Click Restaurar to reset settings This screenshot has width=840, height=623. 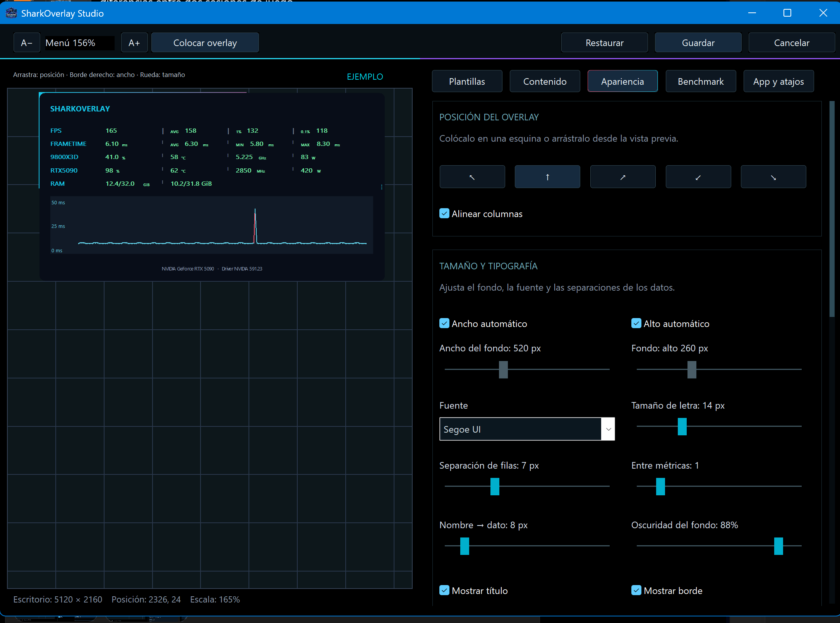coord(604,43)
